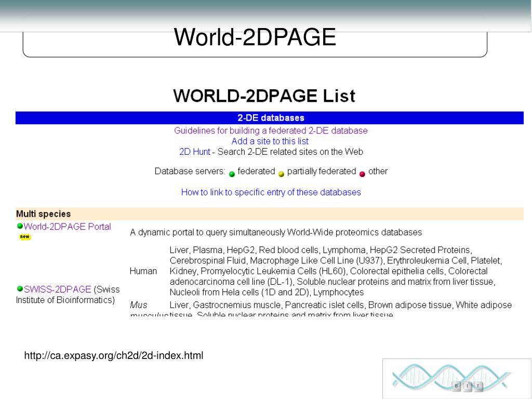Click the 'Multi species' section header

(270, 214)
